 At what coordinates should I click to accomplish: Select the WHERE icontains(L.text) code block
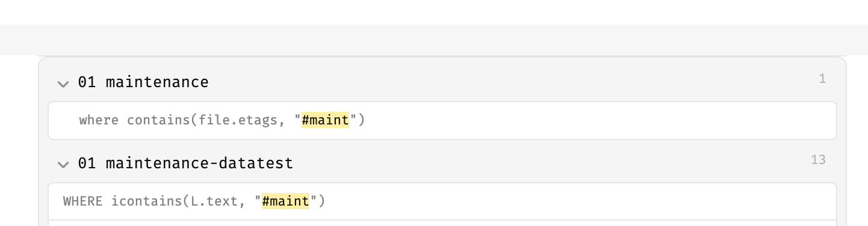tap(442, 201)
